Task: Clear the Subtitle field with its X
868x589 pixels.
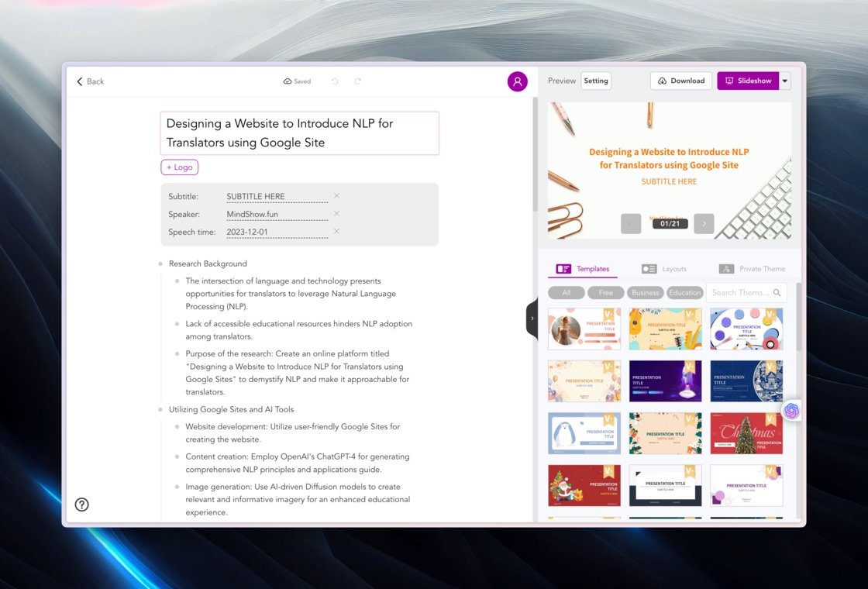Action: click(x=336, y=196)
